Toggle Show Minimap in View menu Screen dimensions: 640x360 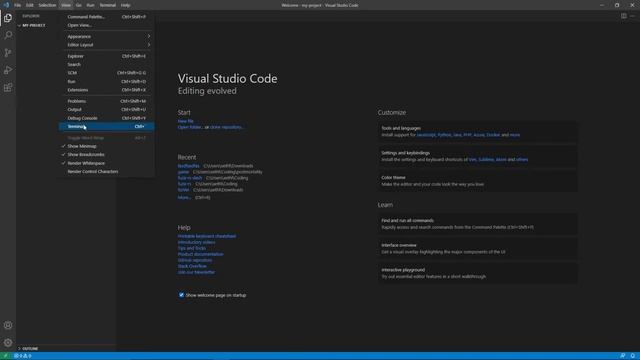coord(107,146)
